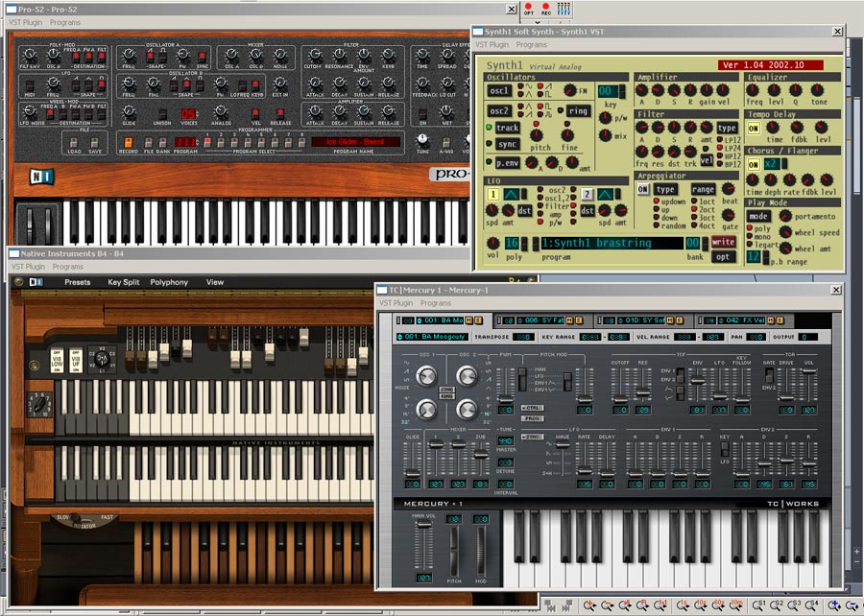Click Synth1 oscillator FM knob
This screenshot has height=616, width=864.
[x=570, y=90]
